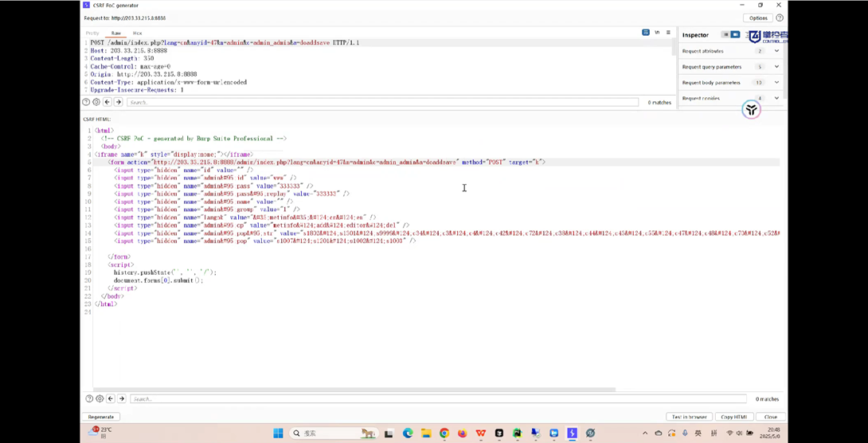Screen dimensions: 868x443
Task: Toggle the \n non-printable characters button
Action: pyautogui.click(x=657, y=33)
